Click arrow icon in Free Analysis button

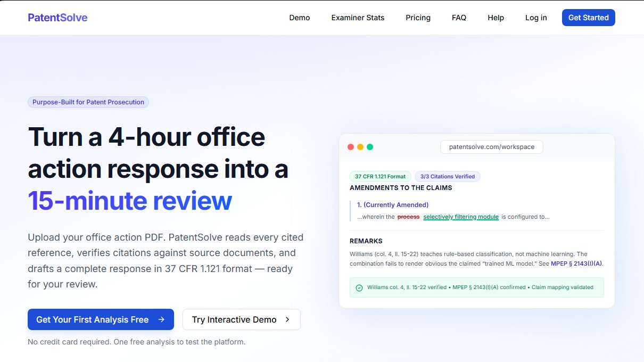[161, 319]
